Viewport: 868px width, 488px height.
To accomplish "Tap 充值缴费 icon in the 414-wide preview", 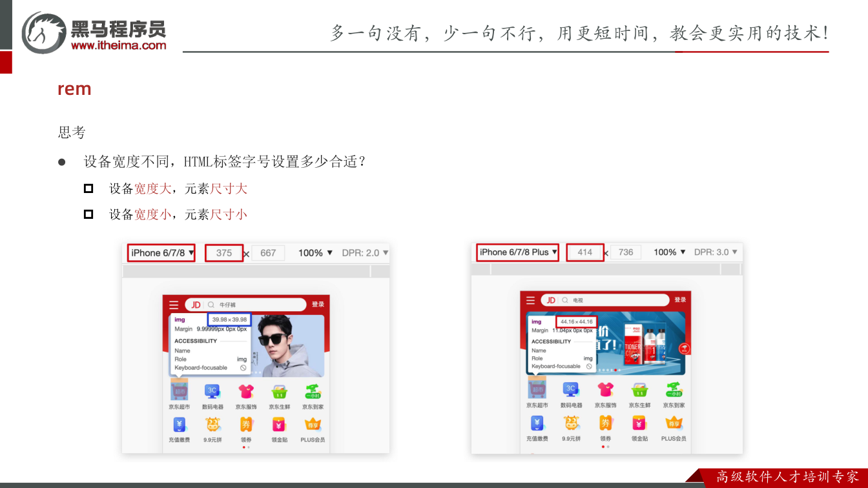I will pyautogui.click(x=537, y=423).
